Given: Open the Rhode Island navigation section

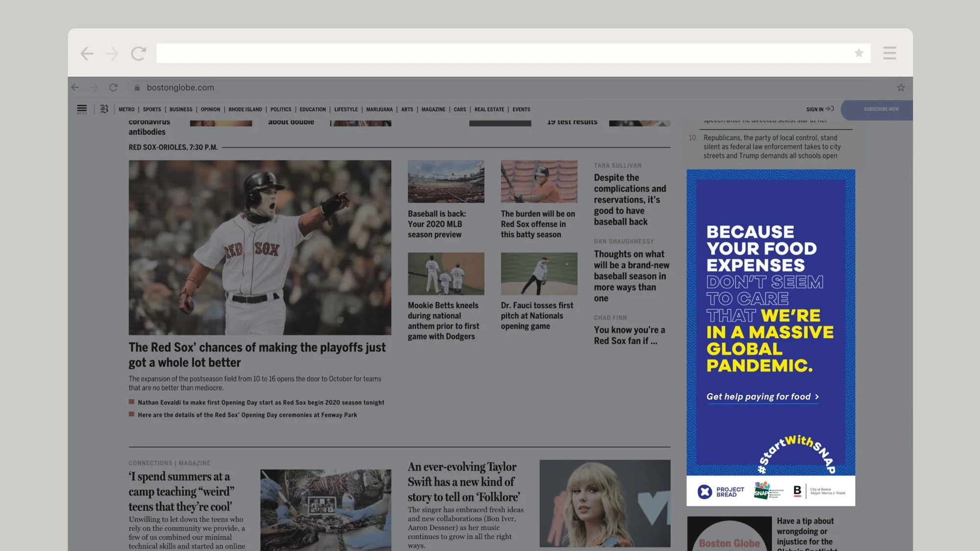Looking at the screenshot, I should pos(245,110).
